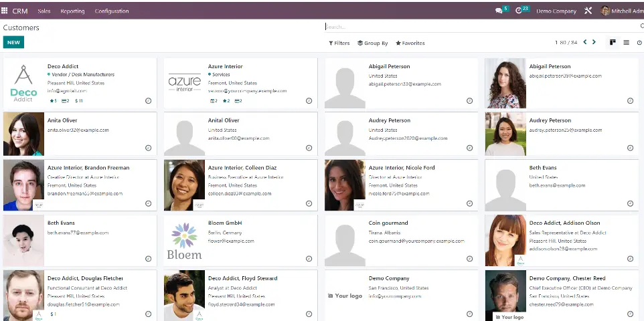Open the Configuration menu
Screen dimensions: 644x321
pyautogui.click(x=112, y=11)
